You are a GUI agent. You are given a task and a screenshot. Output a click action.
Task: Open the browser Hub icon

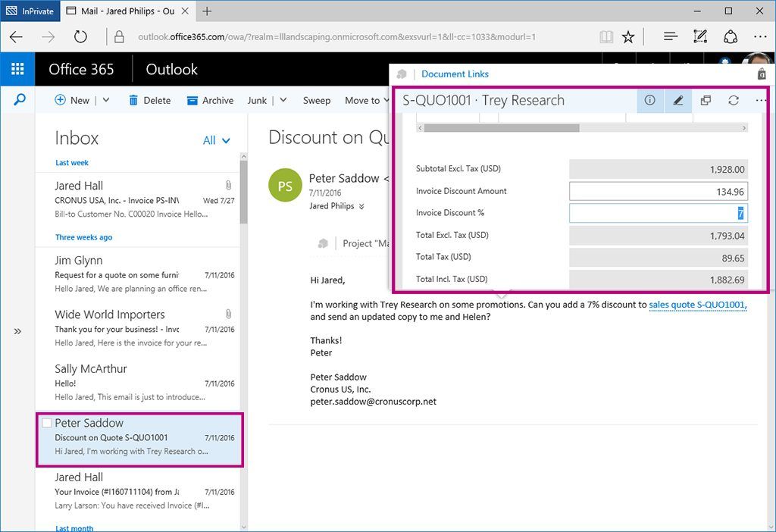click(671, 36)
